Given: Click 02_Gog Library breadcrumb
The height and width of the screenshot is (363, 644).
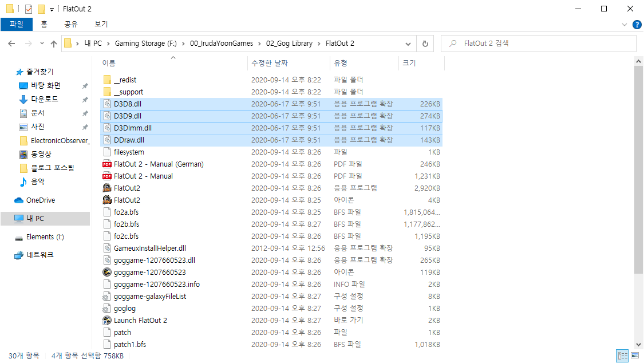Looking at the screenshot, I should pos(289,44).
